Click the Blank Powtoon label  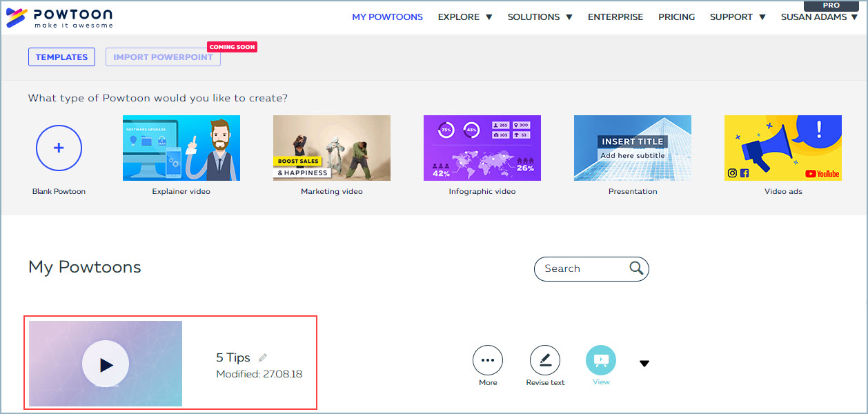click(x=59, y=191)
